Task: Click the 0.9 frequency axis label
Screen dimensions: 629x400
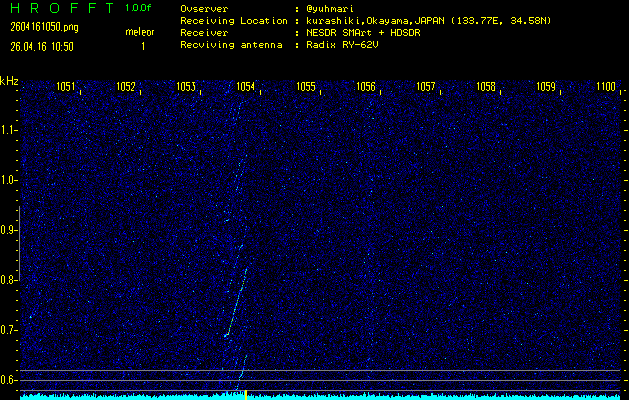Action: tap(9, 230)
